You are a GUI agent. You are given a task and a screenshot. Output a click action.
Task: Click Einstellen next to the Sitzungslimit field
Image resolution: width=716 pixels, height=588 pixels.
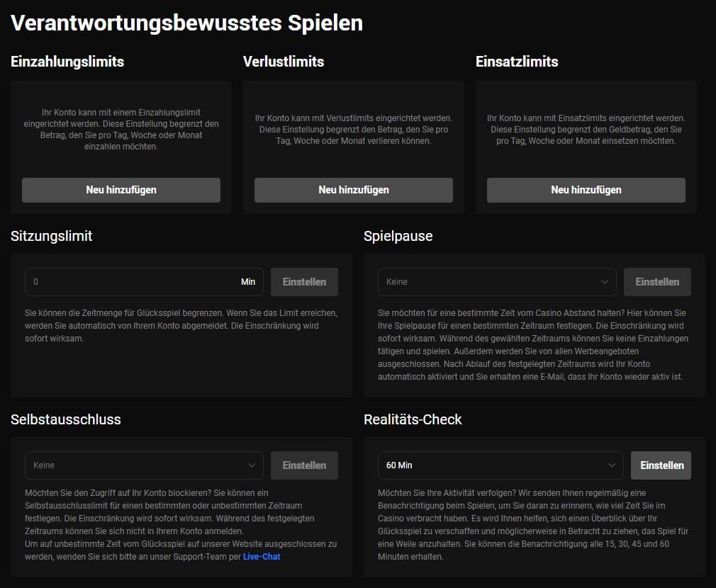tap(304, 281)
